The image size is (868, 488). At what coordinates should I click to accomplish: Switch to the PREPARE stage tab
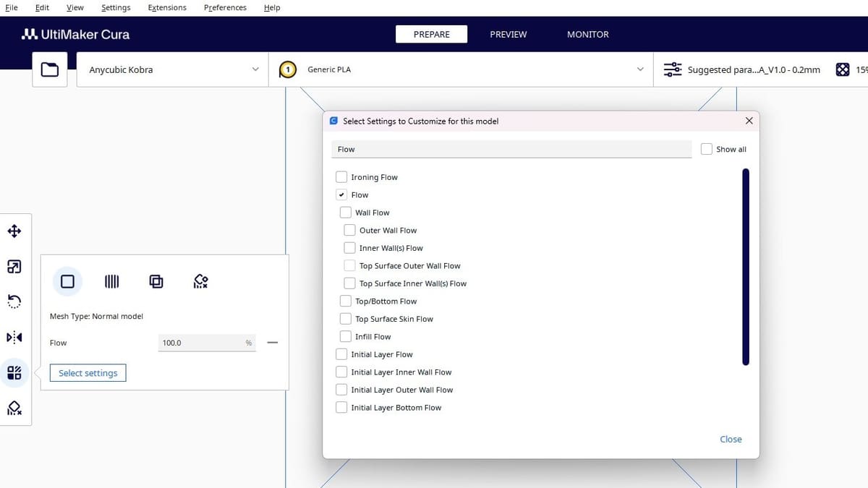[431, 34]
